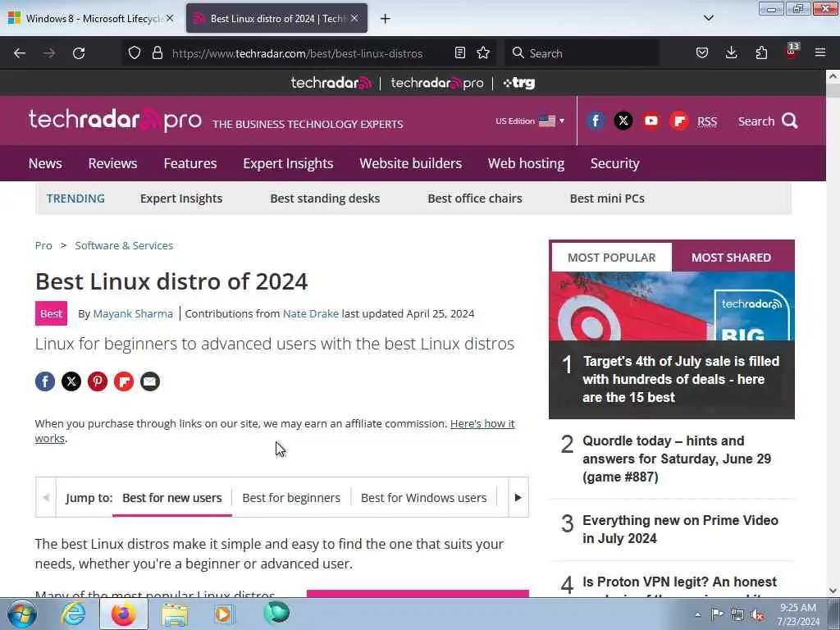This screenshot has height=630, width=840.
Task: Select the MOST POPULAR tab
Action: [611, 258]
